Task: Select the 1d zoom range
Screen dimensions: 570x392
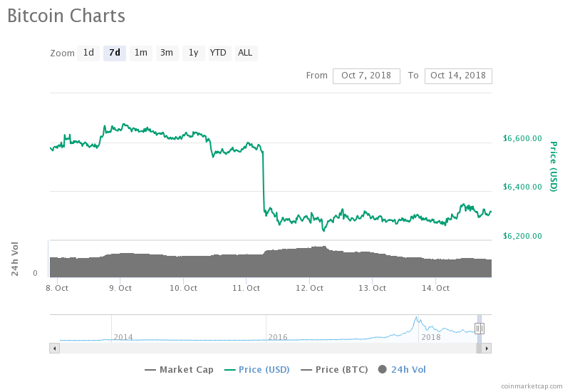Action: coord(88,53)
